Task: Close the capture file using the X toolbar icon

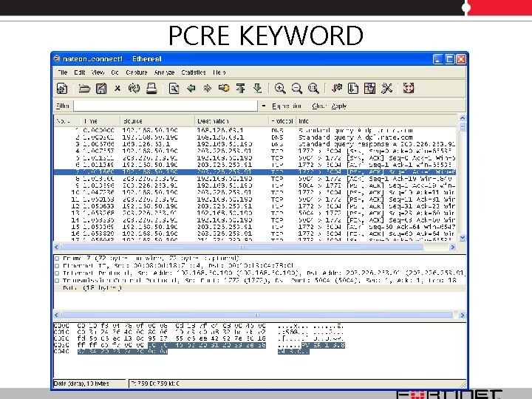Action: (x=117, y=89)
